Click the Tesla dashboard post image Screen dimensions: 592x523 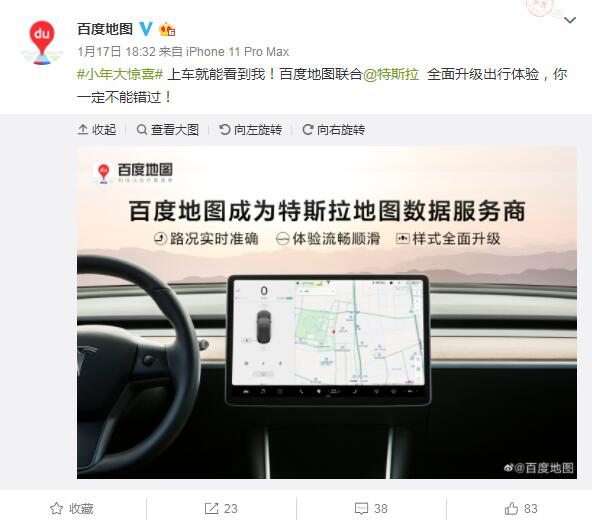pyautogui.click(x=327, y=313)
